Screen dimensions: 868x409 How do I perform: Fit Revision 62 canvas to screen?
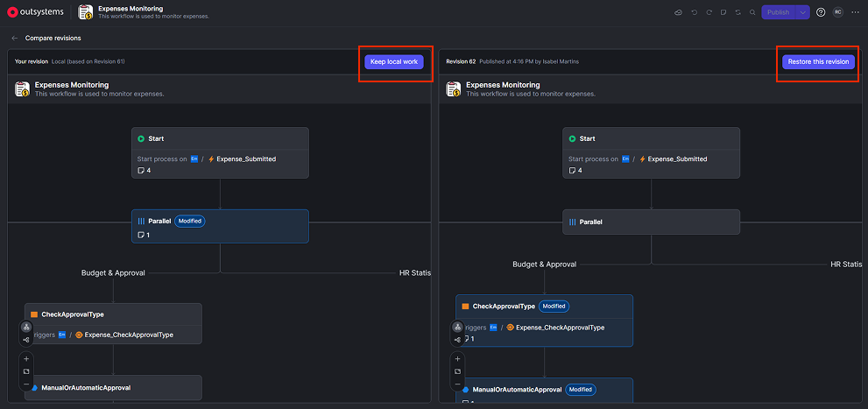click(x=457, y=371)
